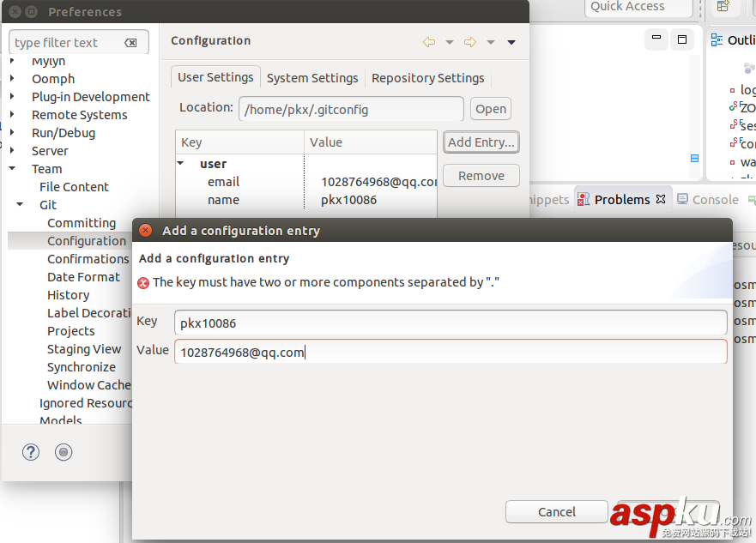Switch to the Repository Settings tab

[427, 77]
